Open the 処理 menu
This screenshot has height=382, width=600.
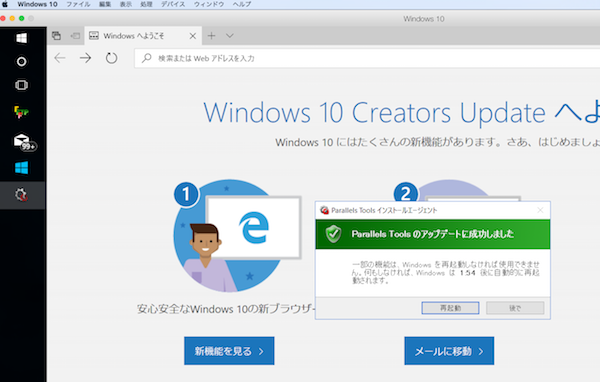coord(146,4)
